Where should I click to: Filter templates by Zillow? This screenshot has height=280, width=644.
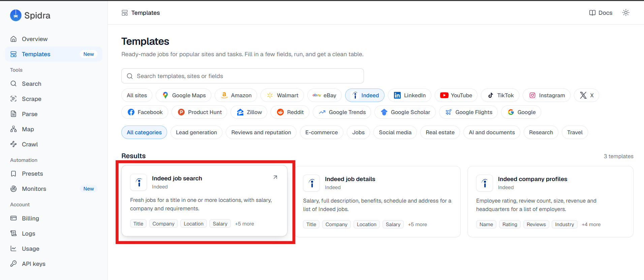[x=249, y=112]
